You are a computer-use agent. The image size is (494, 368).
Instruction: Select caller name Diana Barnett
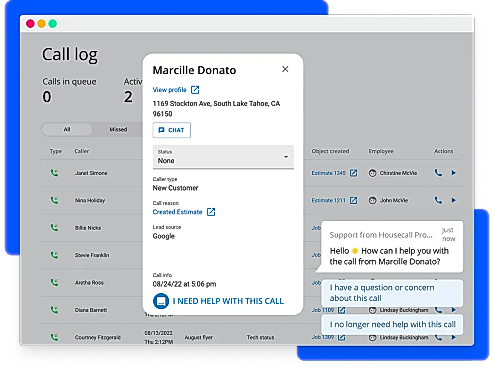pos(91,310)
